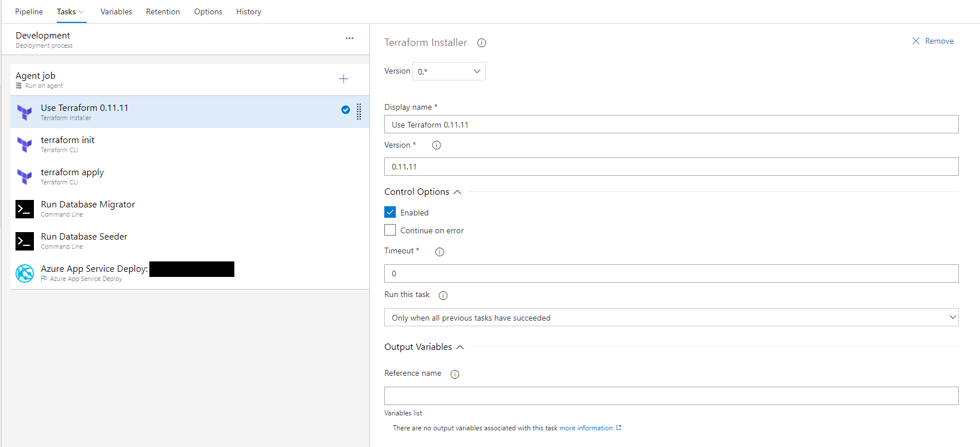Show info for the Timeout field
Viewport: 980px width, 447px height.
(439, 252)
